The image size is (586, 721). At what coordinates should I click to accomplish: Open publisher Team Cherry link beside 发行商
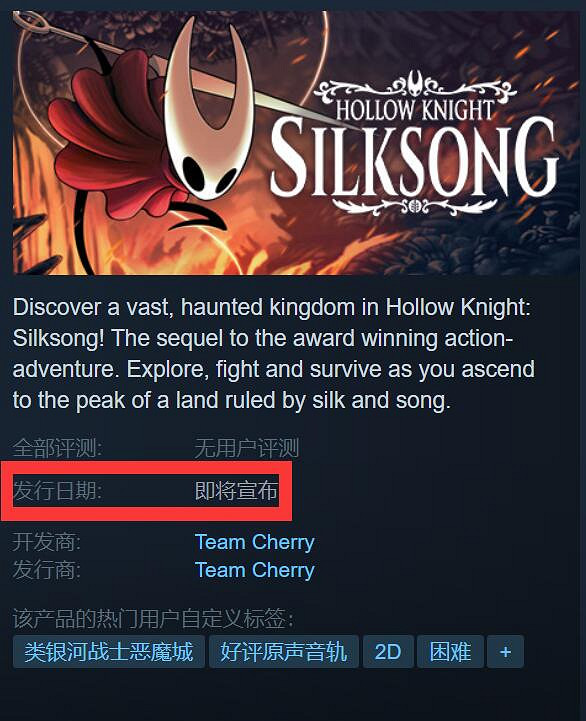[254, 570]
